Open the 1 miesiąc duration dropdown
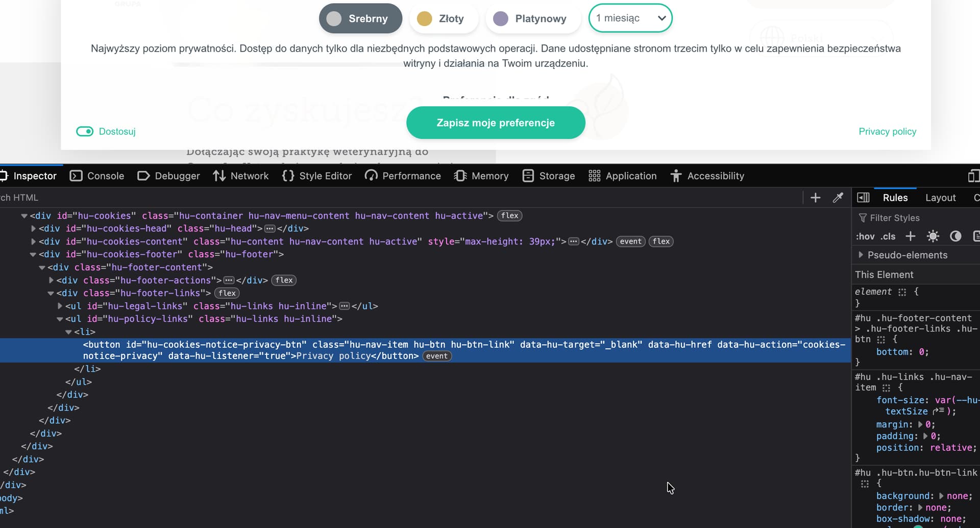This screenshot has width=980, height=528. click(630, 18)
